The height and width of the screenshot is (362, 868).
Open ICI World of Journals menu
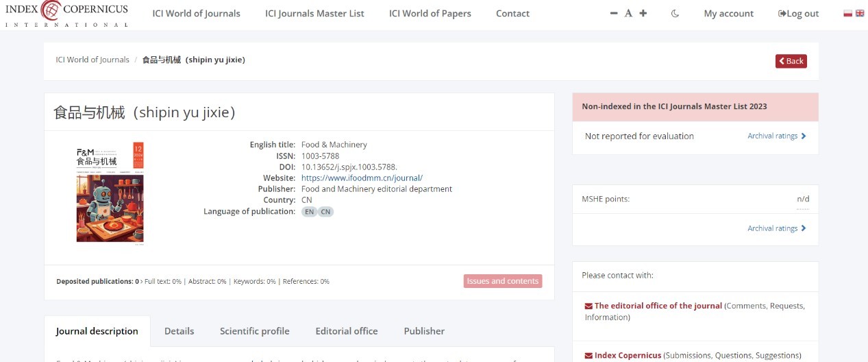click(x=197, y=14)
